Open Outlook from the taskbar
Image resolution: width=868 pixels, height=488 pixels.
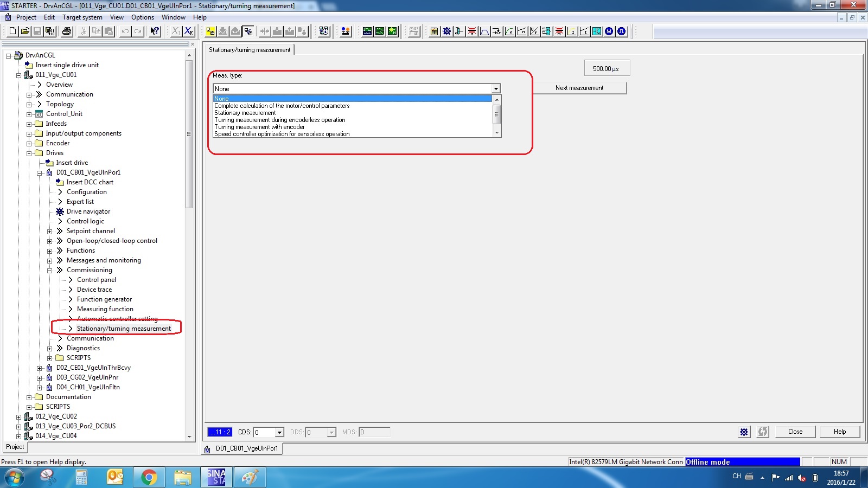116,478
